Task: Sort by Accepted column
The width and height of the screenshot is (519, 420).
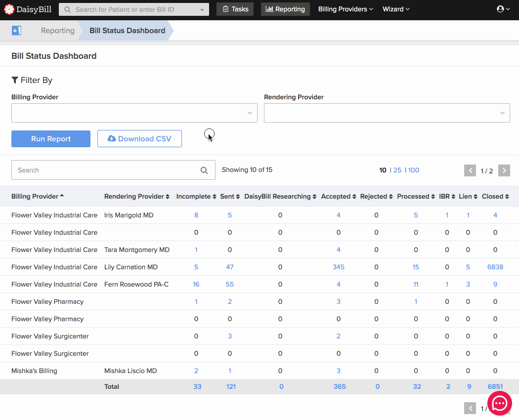Action: [x=338, y=196]
